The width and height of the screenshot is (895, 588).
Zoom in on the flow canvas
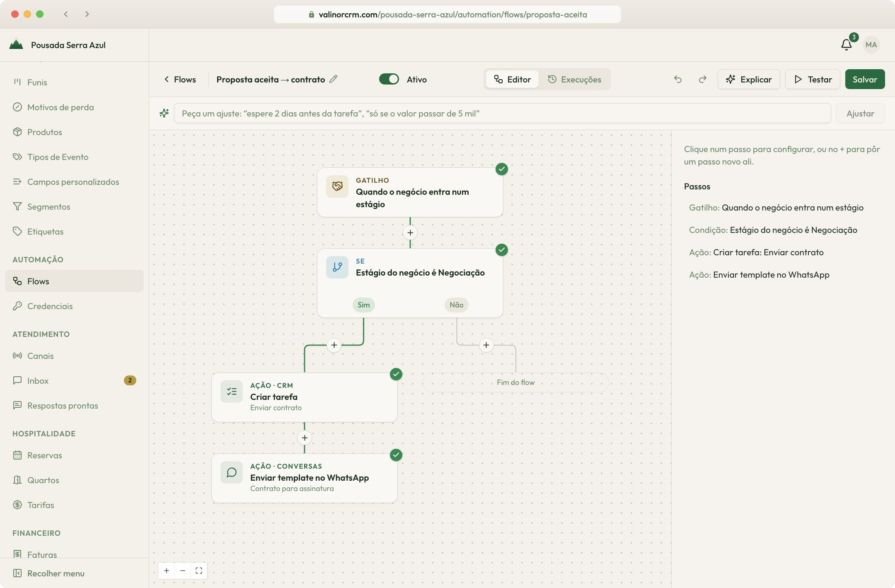[x=167, y=571]
